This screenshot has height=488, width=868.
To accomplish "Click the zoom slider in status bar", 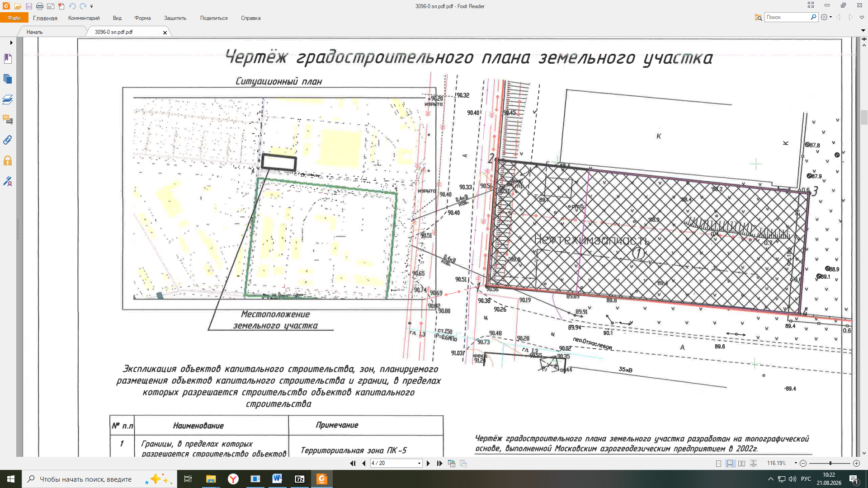I will pos(830,463).
